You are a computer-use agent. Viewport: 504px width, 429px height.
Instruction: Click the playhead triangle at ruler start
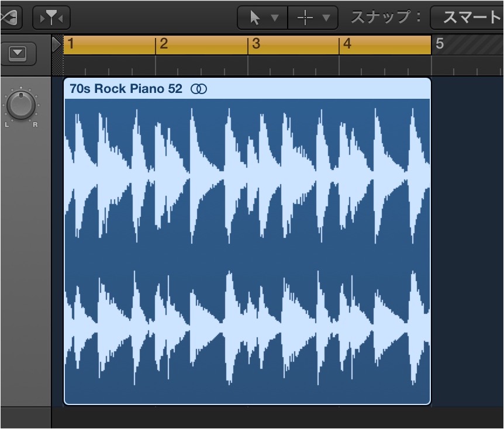coord(57,44)
